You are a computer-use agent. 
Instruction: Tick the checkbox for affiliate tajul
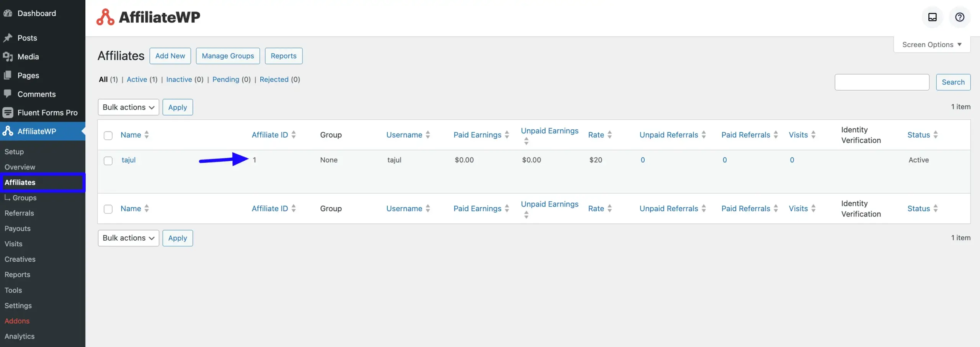click(108, 161)
